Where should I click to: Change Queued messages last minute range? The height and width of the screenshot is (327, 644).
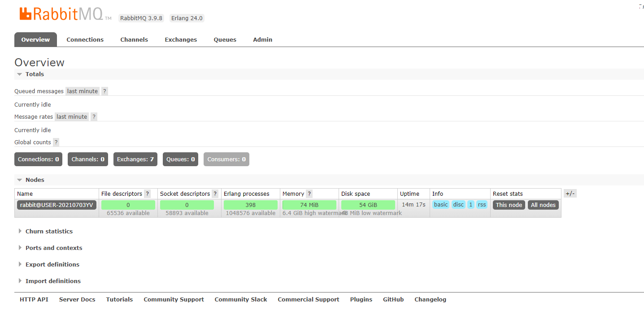tap(83, 91)
